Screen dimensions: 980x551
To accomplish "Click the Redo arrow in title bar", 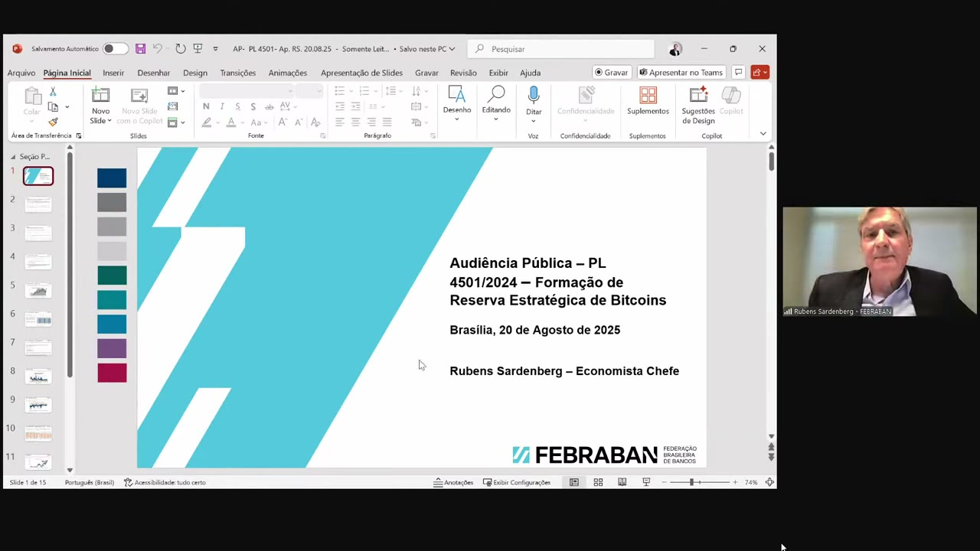I will (180, 48).
